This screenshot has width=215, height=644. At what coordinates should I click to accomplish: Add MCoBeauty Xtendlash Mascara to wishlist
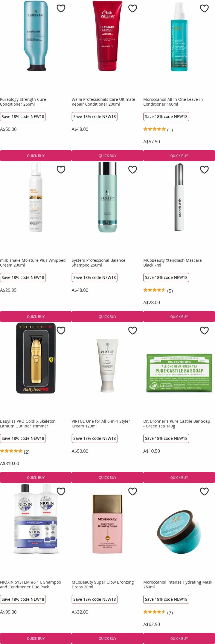pos(204,170)
